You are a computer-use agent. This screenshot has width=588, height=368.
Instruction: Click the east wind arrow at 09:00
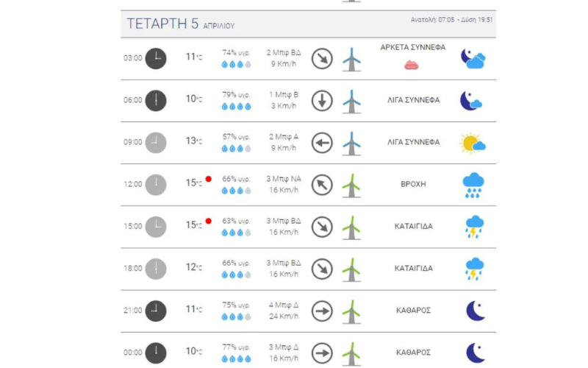click(x=322, y=143)
